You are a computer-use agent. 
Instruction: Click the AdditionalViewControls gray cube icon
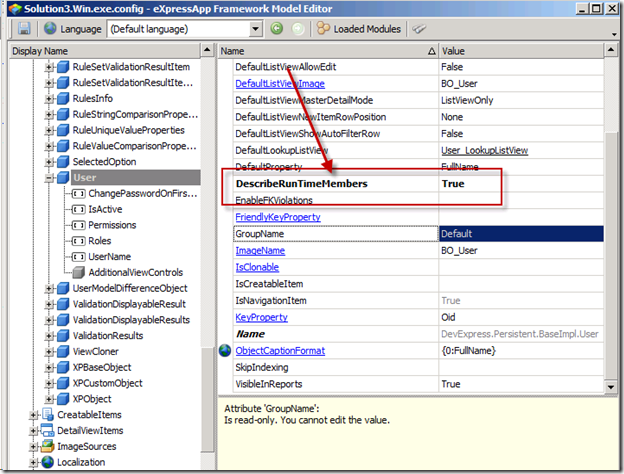(x=78, y=272)
